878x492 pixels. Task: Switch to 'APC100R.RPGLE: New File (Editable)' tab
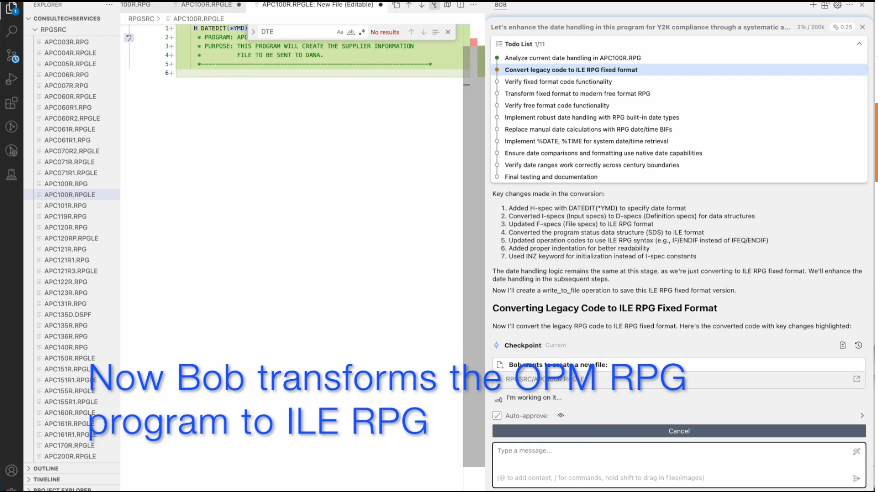(x=317, y=4)
